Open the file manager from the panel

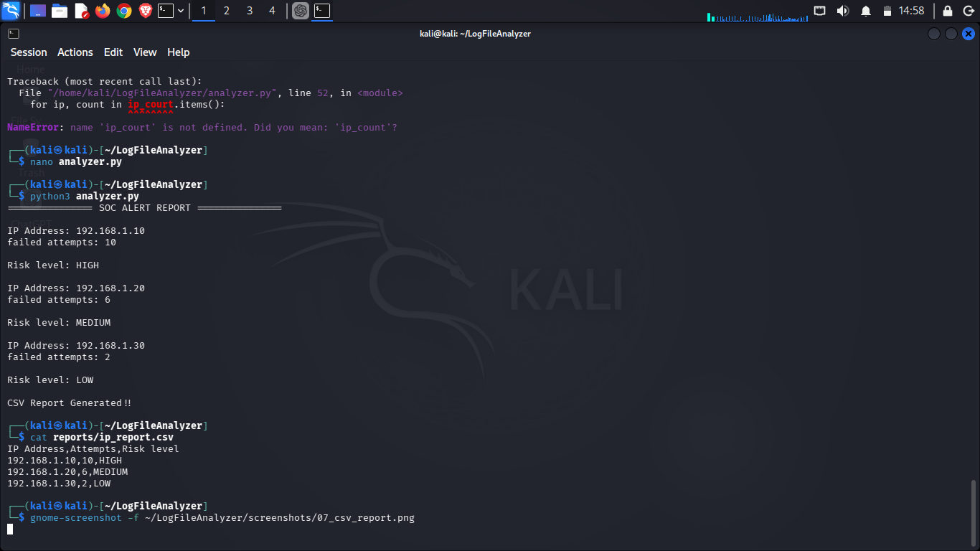tap(60, 11)
